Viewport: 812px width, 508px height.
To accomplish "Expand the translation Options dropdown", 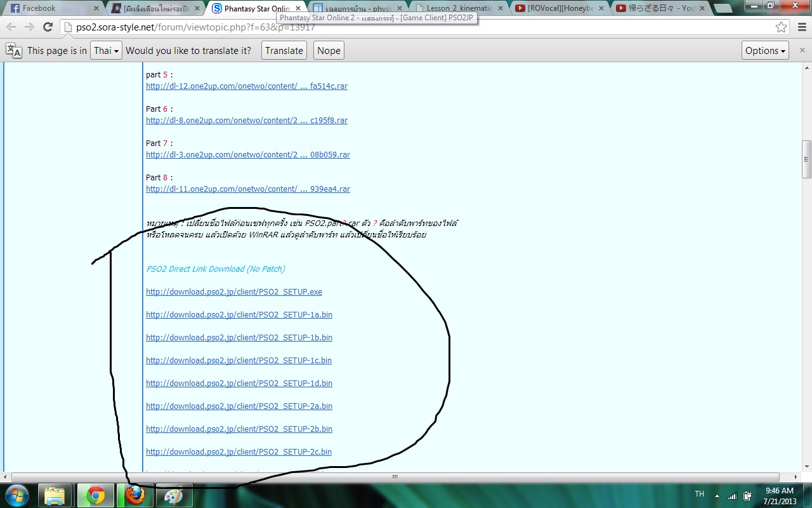I will [765, 51].
